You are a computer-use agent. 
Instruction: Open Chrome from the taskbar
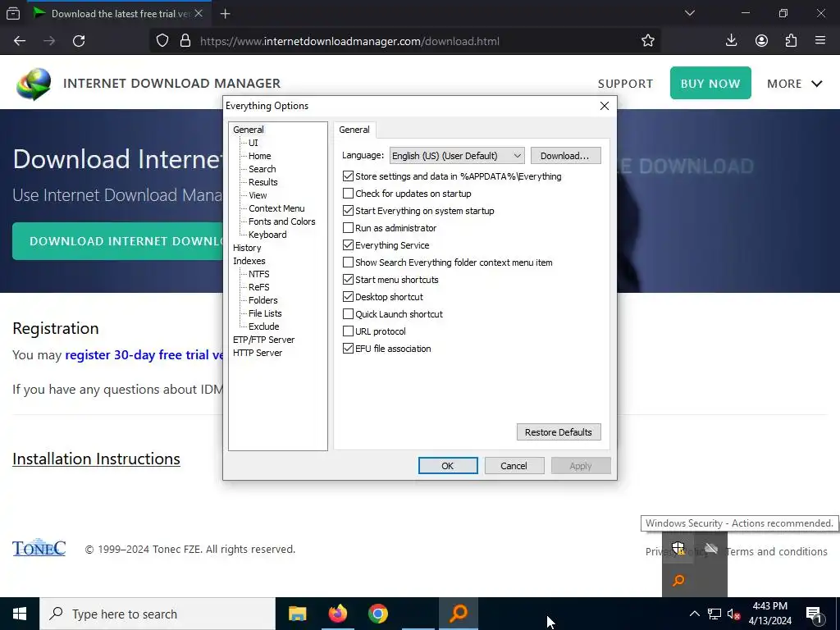coord(377,614)
